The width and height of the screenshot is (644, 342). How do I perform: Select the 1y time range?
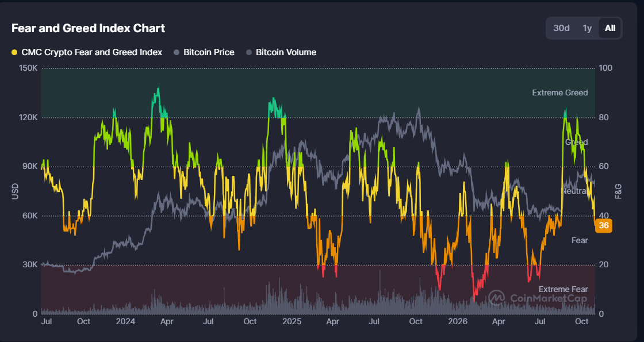[587, 28]
